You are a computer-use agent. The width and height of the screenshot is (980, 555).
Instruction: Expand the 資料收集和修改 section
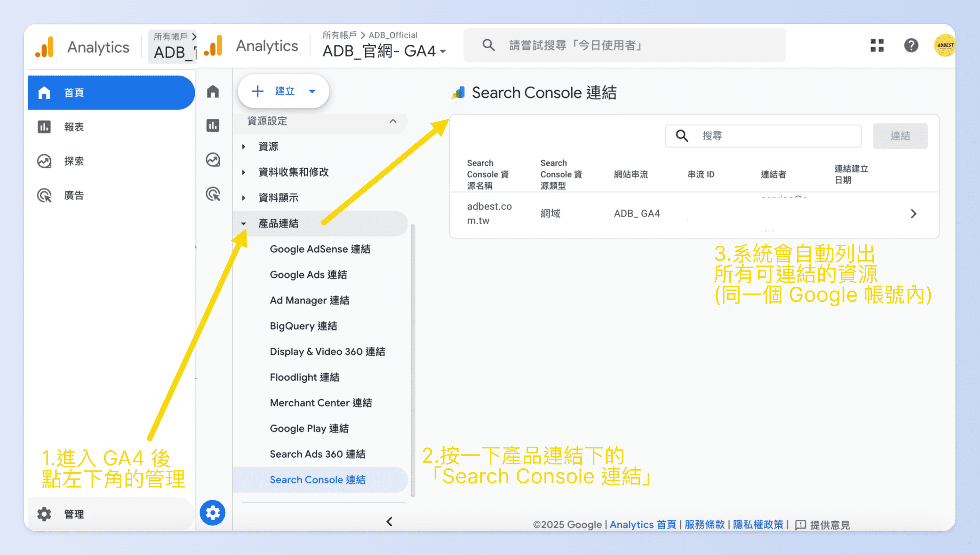coord(244,172)
